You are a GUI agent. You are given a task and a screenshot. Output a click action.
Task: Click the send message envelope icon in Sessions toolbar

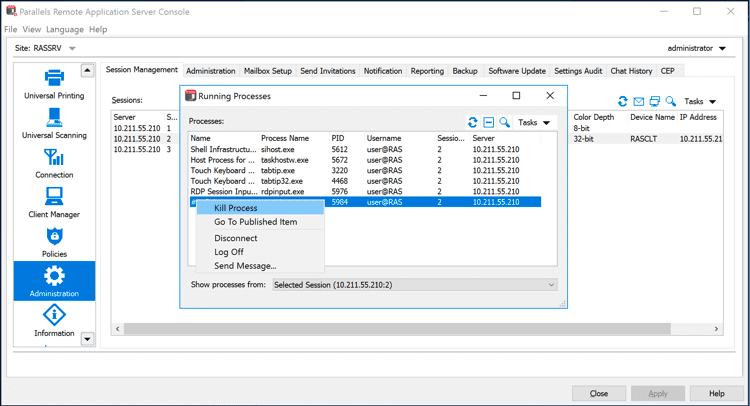[x=639, y=101]
